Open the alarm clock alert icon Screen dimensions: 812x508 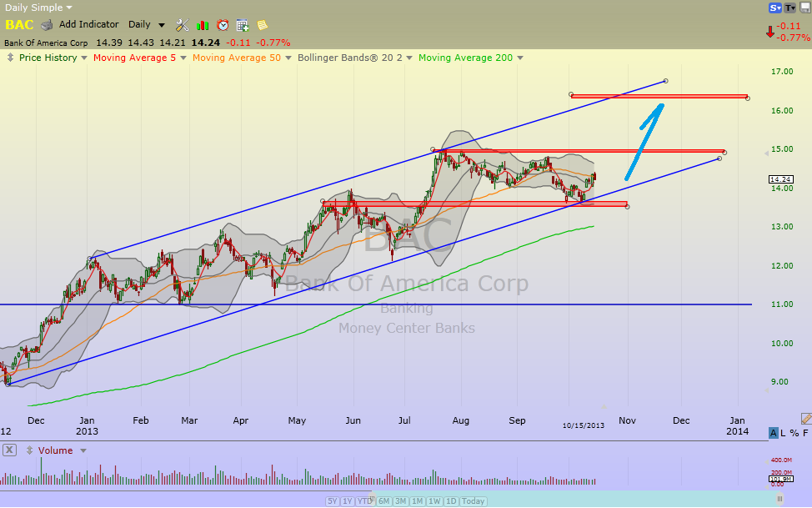223,25
